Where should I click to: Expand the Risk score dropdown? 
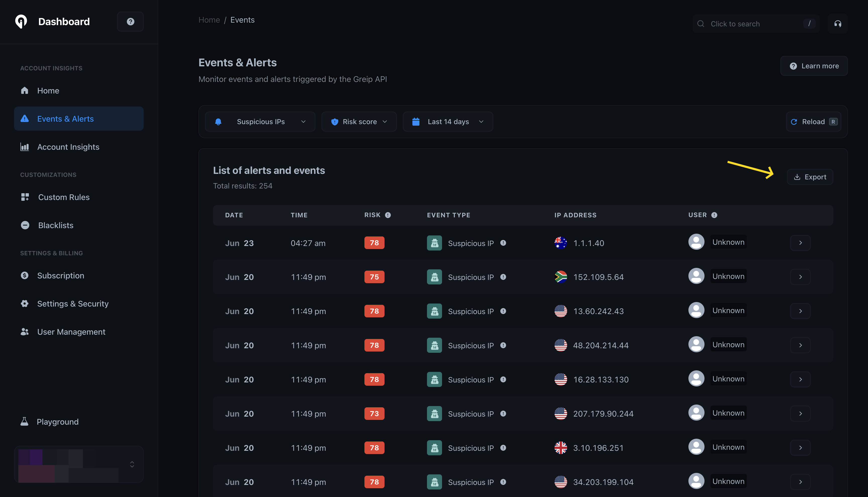(x=359, y=122)
